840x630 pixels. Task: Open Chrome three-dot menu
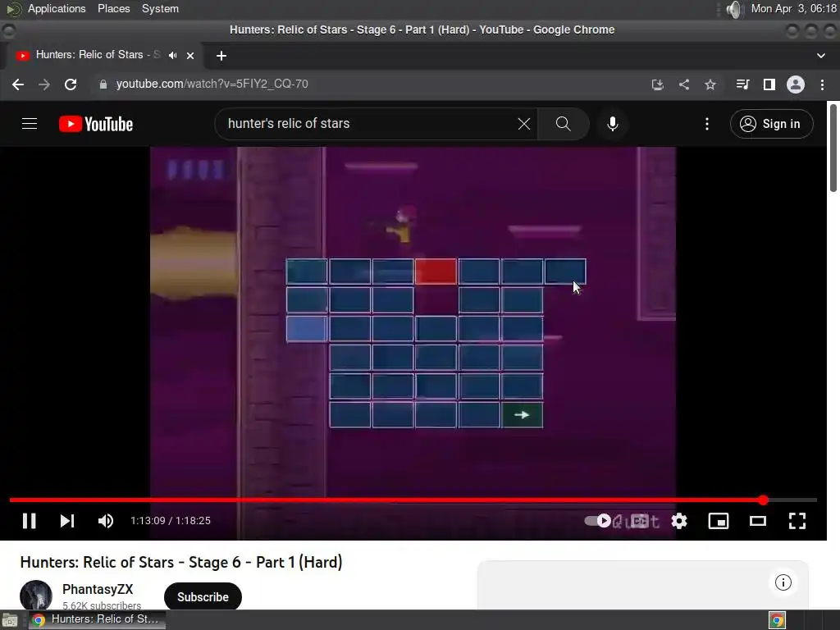(822, 84)
